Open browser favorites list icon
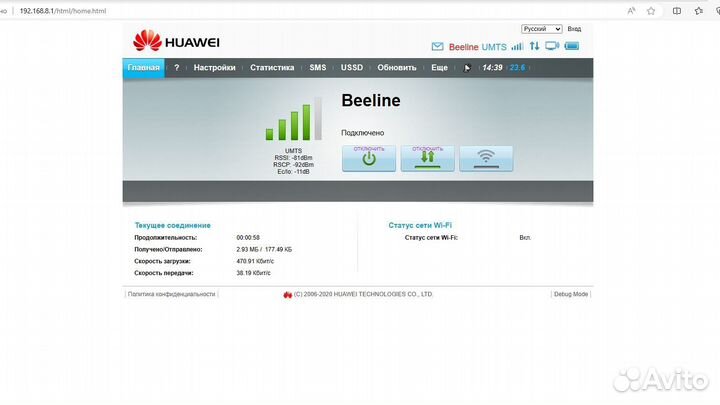The image size is (720, 405). (x=698, y=11)
